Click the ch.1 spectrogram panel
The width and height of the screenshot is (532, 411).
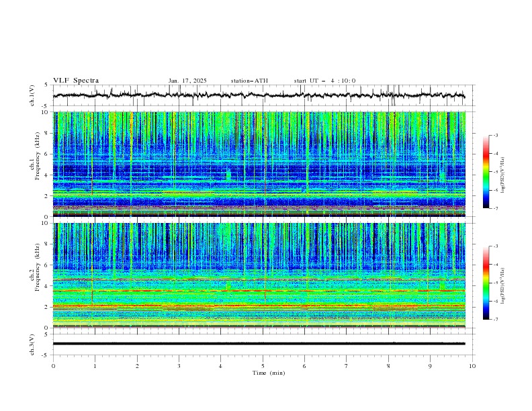[259, 164]
